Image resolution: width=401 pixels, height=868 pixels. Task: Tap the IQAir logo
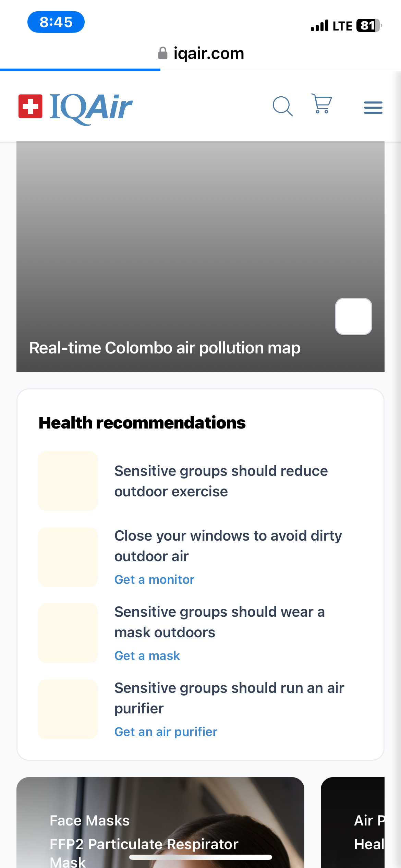[75, 107]
